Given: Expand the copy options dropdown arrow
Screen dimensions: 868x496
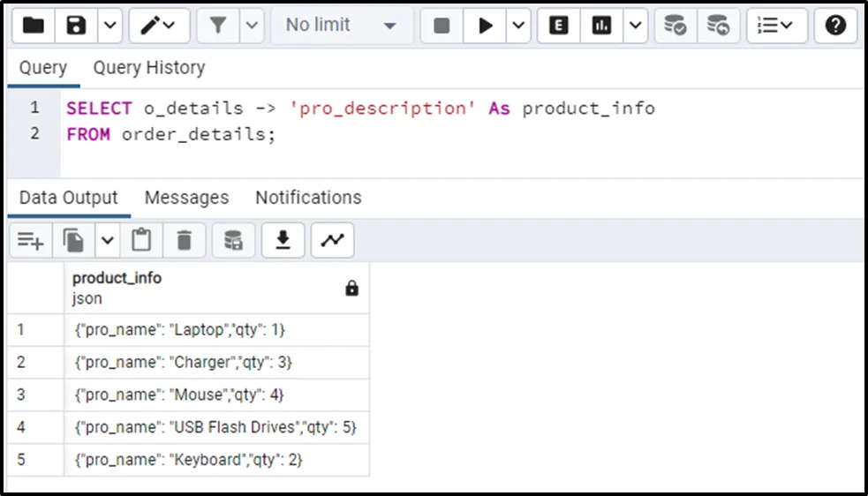Looking at the screenshot, I should [x=107, y=240].
